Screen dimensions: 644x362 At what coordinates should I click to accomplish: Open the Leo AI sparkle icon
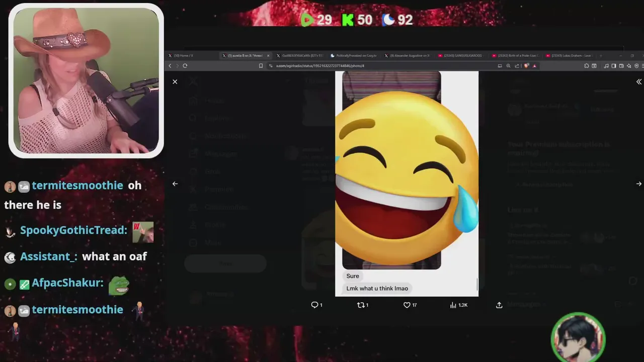[629, 66]
